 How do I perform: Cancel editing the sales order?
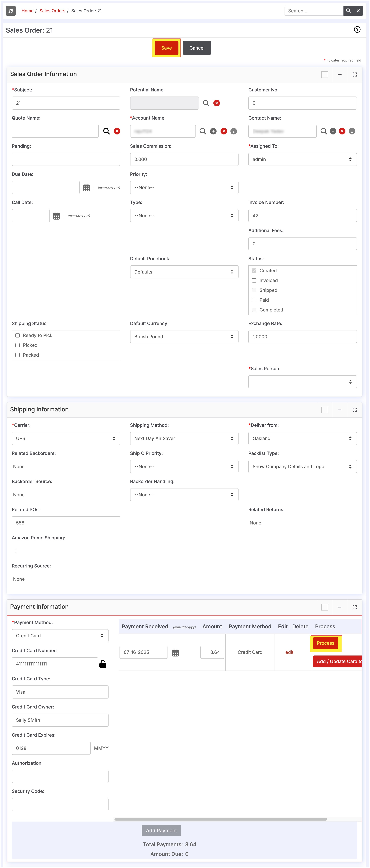(x=197, y=48)
